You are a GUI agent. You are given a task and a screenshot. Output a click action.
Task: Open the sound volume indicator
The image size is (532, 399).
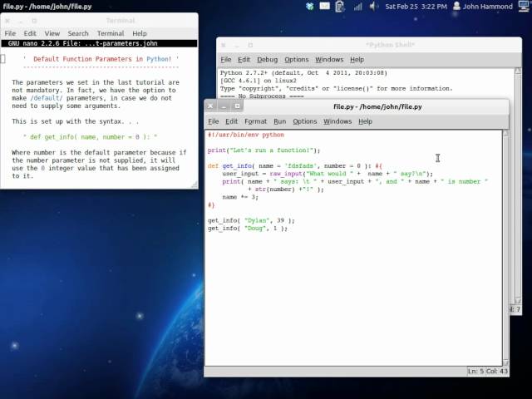click(373, 6)
